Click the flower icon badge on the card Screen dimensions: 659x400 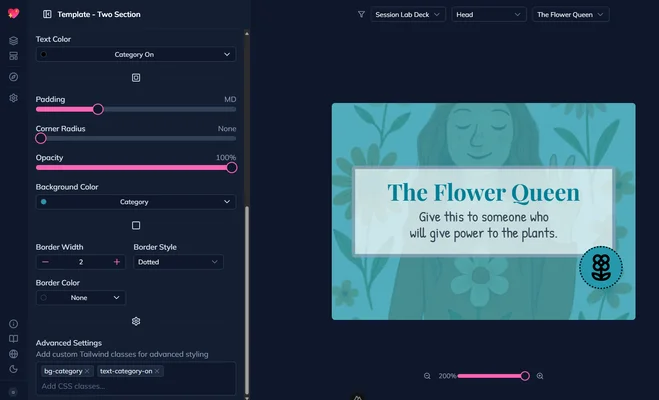[601, 267]
